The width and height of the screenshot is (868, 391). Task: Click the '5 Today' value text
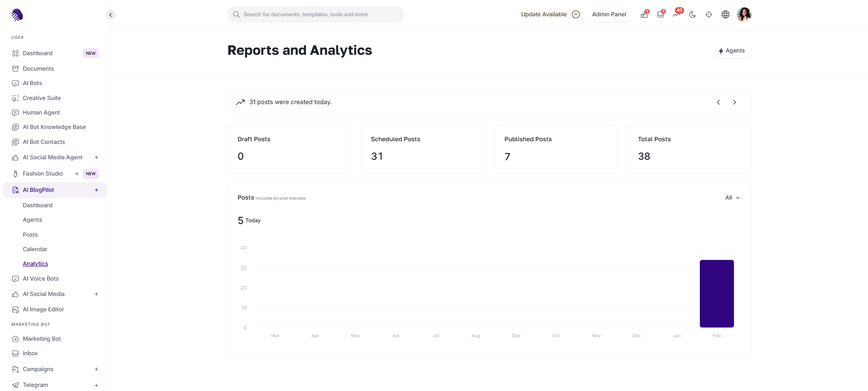pos(249,220)
